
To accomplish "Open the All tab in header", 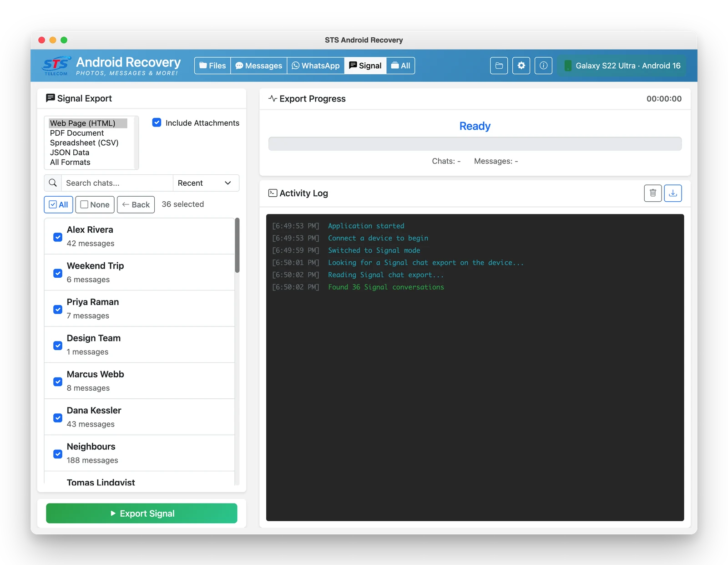I will (x=400, y=66).
